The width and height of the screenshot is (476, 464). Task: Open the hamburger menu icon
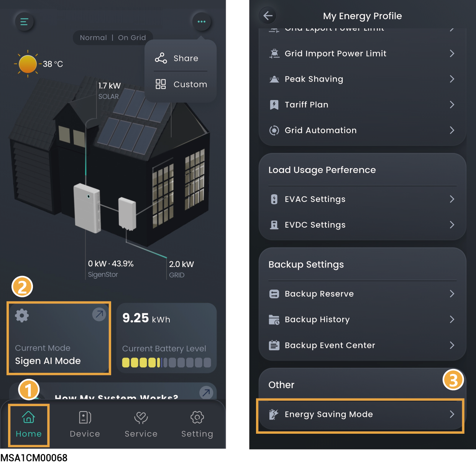coord(24,22)
